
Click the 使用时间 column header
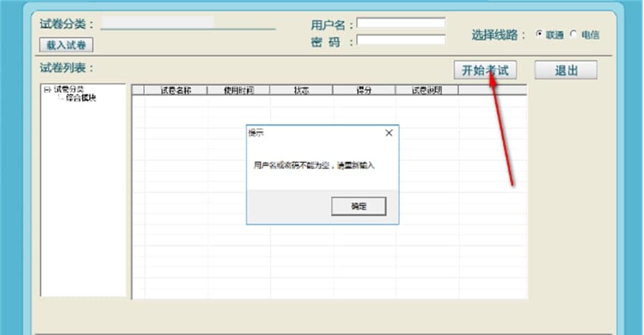239,90
